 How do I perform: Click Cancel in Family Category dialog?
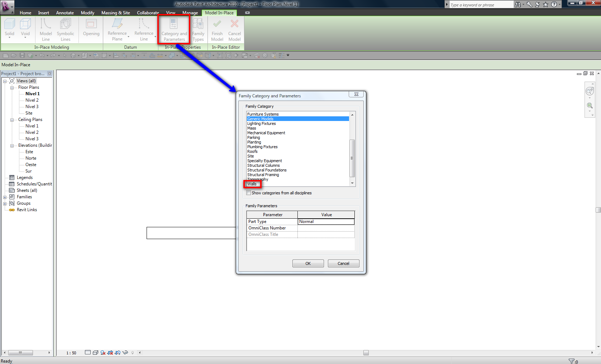click(343, 263)
